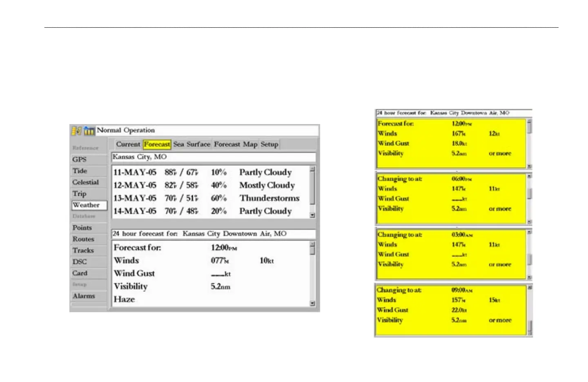Viewport: 588px width, 382px height.
Task: Select DSC from the sidebar
Action: pyautogui.click(x=89, y=262)
